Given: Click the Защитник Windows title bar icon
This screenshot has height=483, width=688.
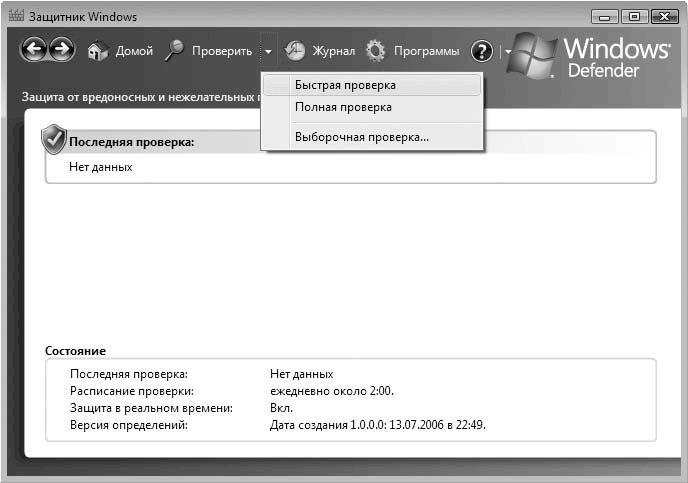Looking at the screenshot, I should [15, 17].
